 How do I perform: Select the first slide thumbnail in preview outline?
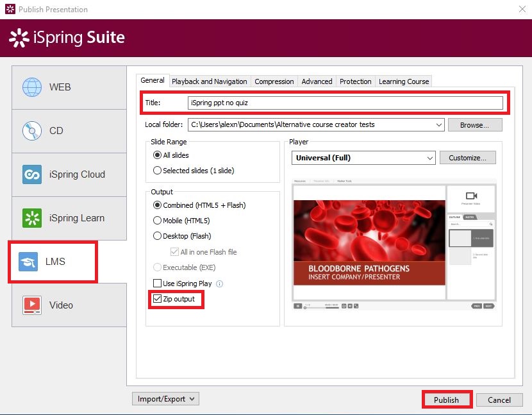point(471,238)
